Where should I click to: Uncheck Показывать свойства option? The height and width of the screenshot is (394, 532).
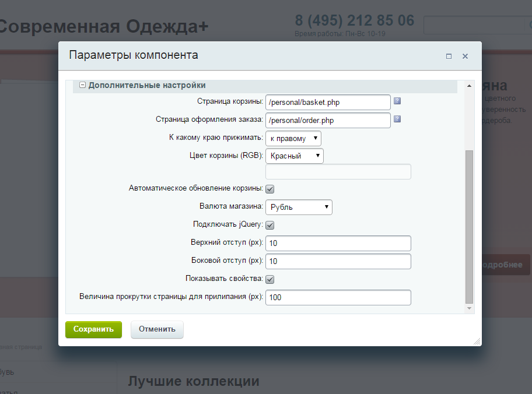pyautogui.click(x=270, y=279)
